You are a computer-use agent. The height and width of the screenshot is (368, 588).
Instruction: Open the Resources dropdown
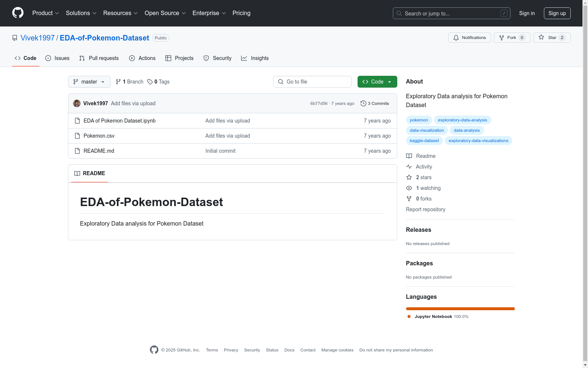121,13
